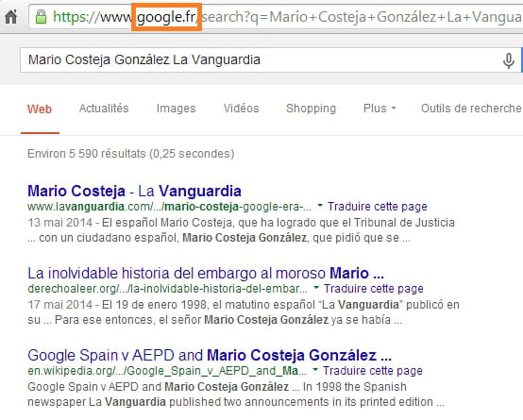Click the green padlock security icon

[41, 17]
